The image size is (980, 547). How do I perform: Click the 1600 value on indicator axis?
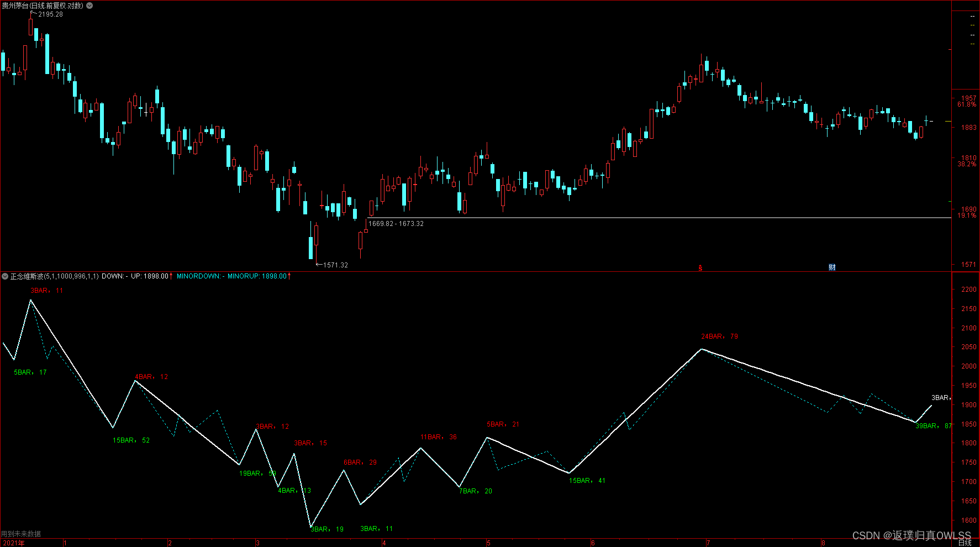click(969, 520)
